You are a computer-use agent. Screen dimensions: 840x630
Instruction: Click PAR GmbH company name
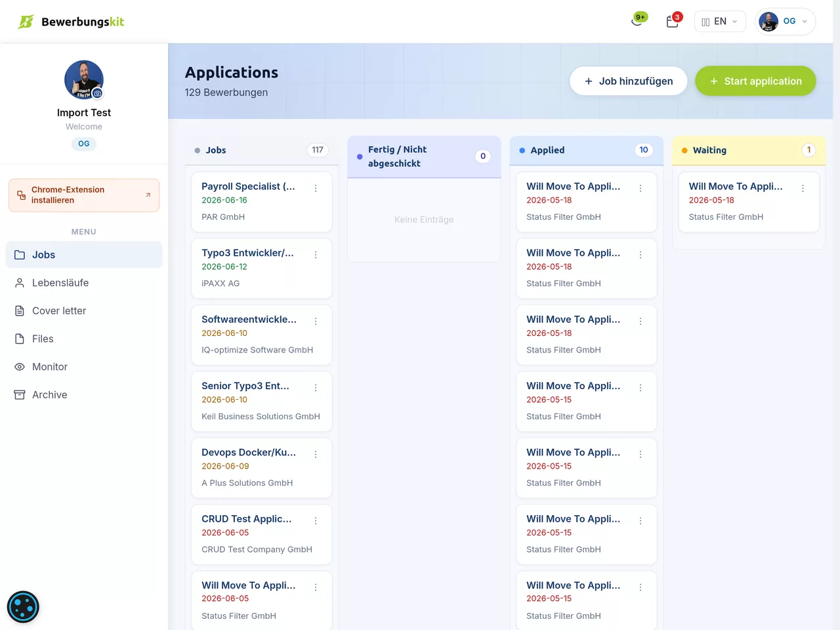223,217
